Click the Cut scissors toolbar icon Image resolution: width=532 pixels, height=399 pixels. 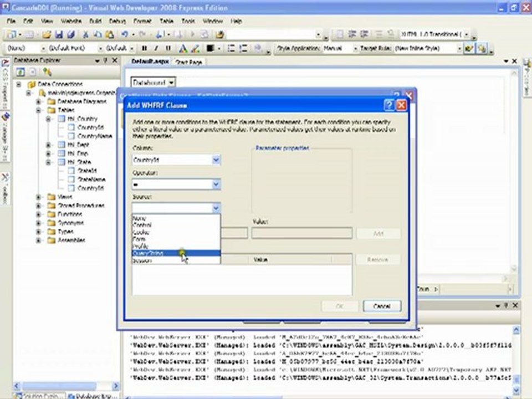click(x=85, y=34)
